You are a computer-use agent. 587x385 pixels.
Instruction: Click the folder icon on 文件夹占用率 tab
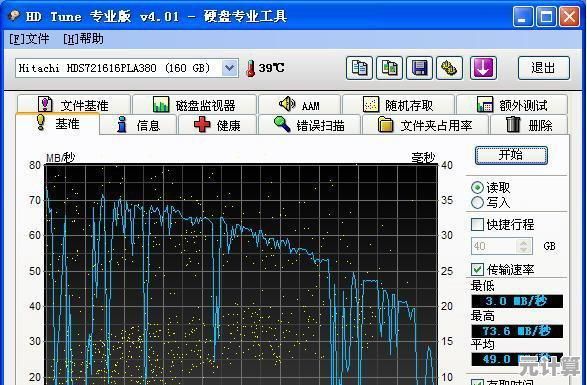(385, 125)
